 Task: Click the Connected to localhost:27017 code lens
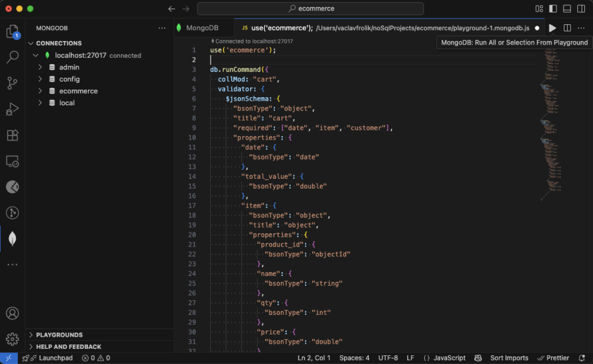coord(252,42)
